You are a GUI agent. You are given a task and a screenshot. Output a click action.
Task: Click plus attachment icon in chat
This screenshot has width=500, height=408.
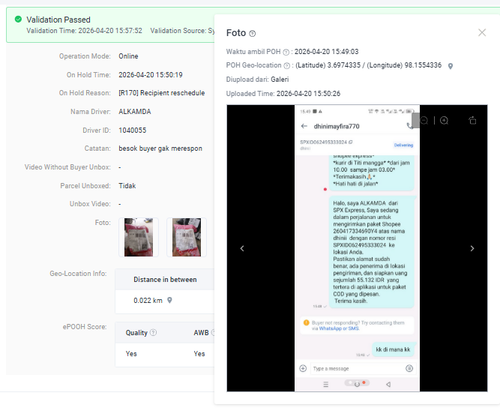tap(303, 368)
